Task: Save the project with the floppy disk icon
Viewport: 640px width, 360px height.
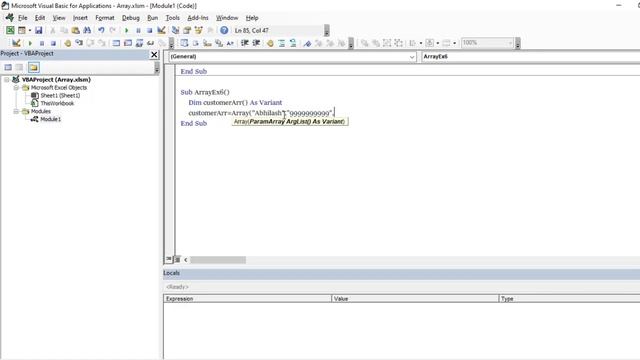Action: click(x=38, y=30)
